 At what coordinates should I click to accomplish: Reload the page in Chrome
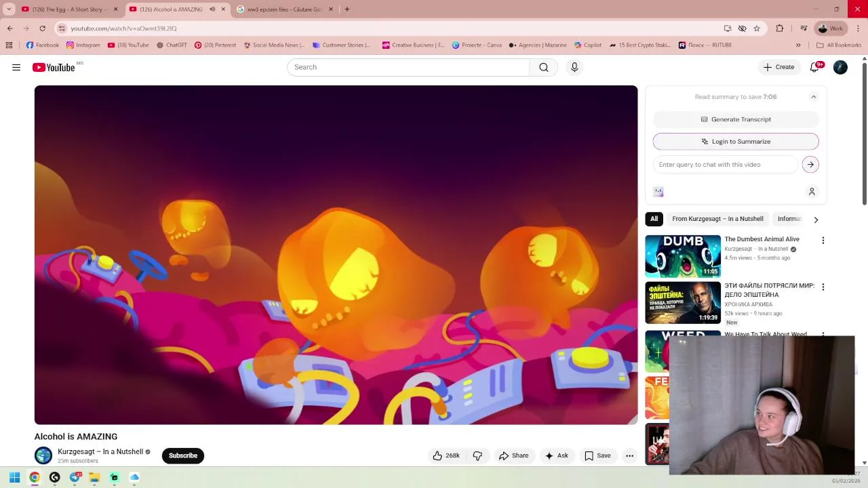(x=42, y=28)
